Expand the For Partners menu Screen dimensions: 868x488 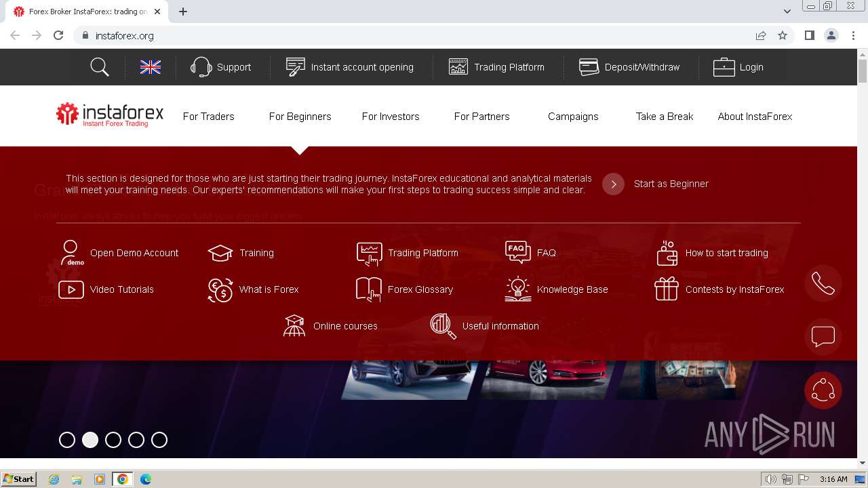pyautogui.click(x=482, y=117)
